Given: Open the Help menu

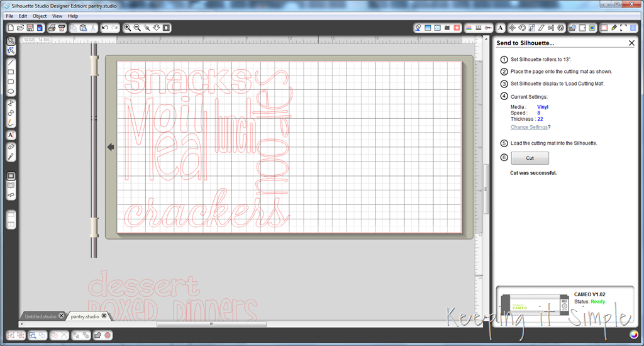Looking at the screenshot, I should 73,16.
